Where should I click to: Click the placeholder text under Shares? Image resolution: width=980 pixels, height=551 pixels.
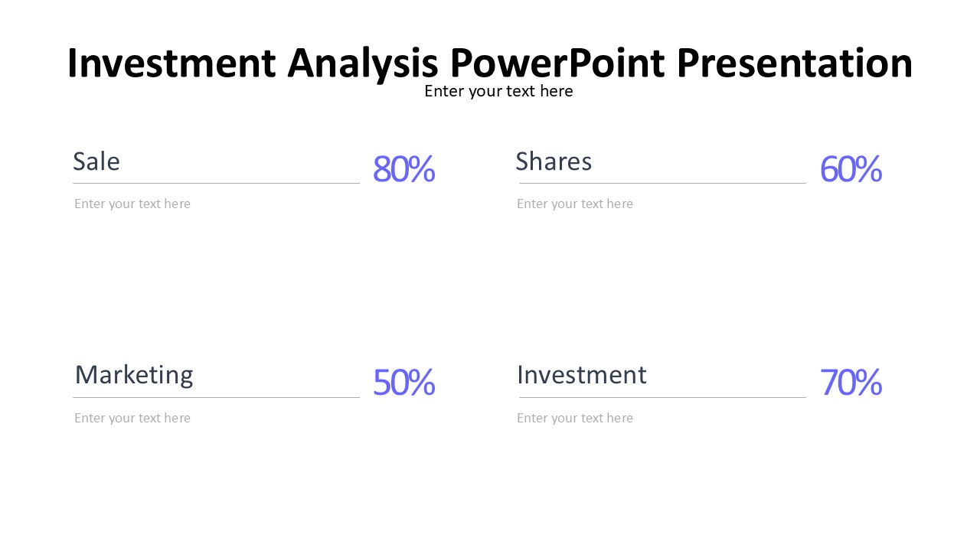coord(575,204)
